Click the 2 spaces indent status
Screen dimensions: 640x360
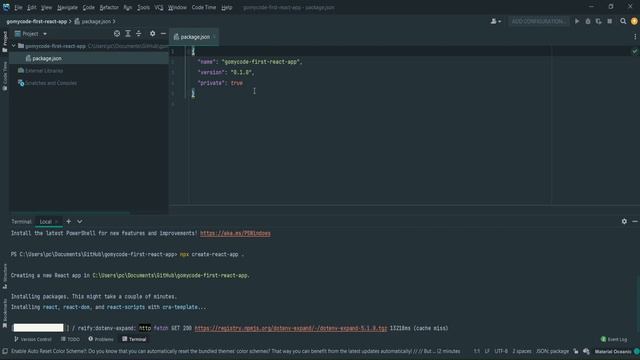coord(522,351)
